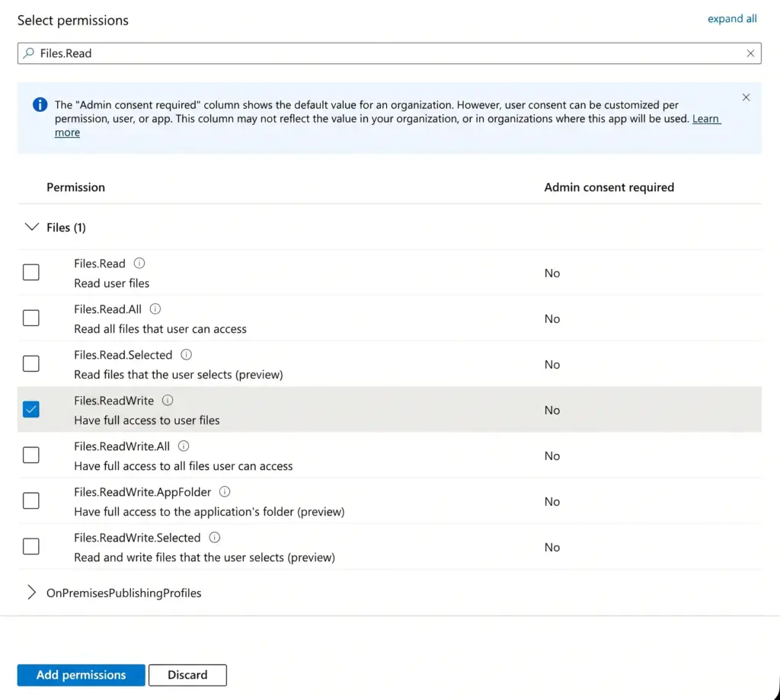Click 'Have full access to all files user can access'

(183, 466)
